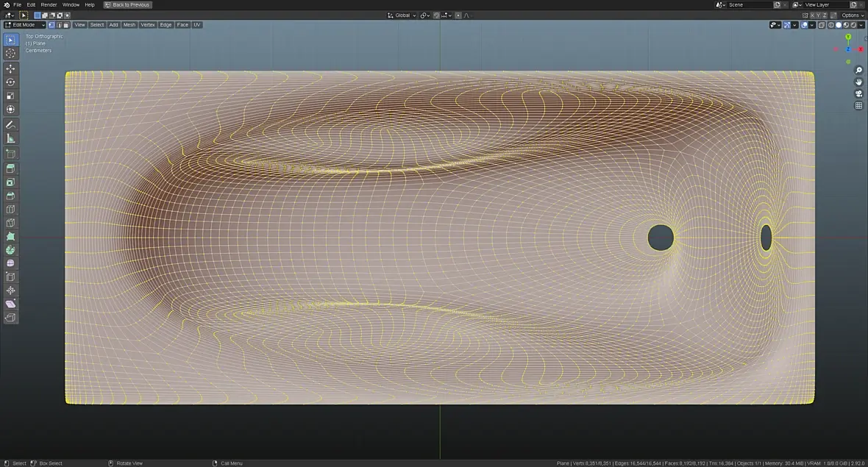Switch to camera view icon
Image resolution: width=868 pixels, height=467 pixels.
click(858, 94)
